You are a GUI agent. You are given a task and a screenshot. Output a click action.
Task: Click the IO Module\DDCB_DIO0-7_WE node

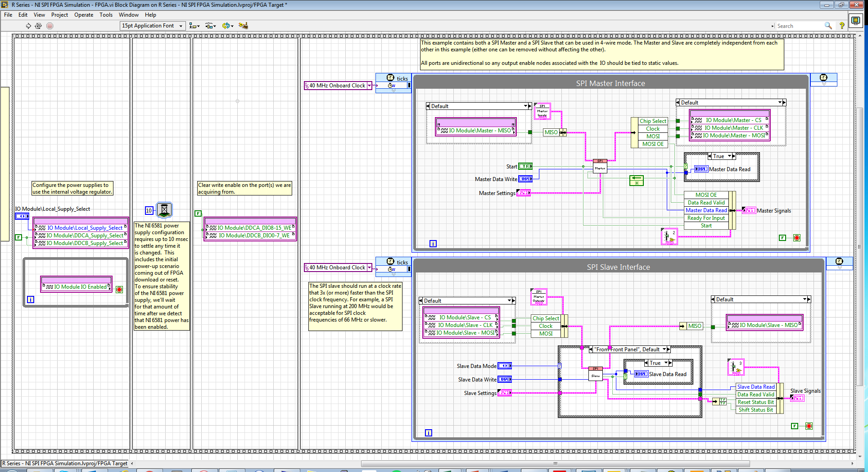click(250, 235)
